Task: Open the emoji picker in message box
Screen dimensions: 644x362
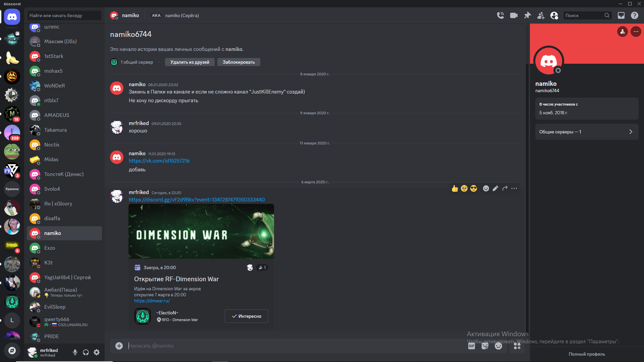Action: [498, 346]
